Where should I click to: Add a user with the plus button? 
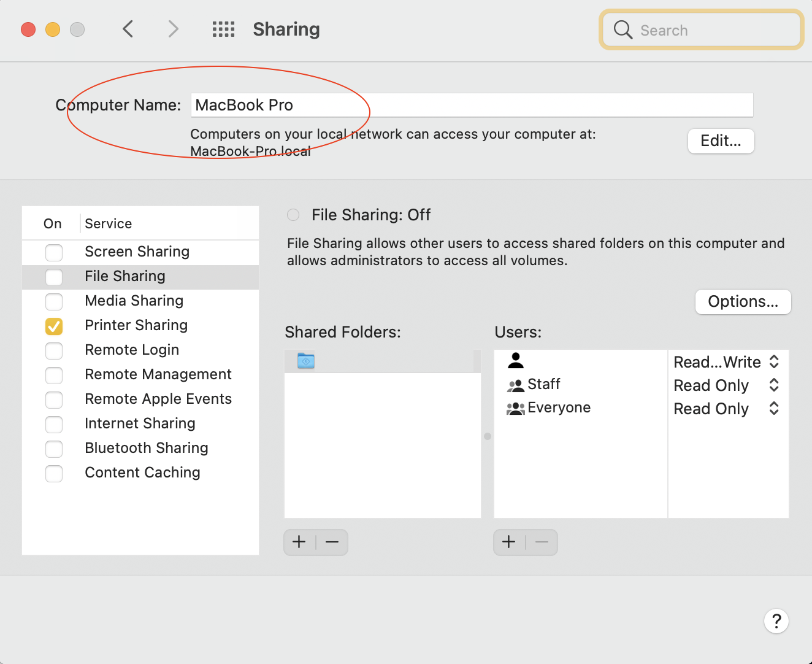point(509,542)
